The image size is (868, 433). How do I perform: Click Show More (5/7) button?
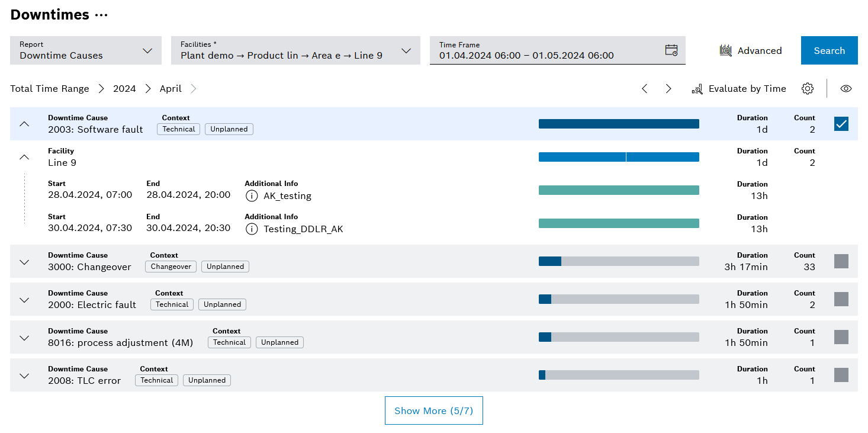coord(433,410)
